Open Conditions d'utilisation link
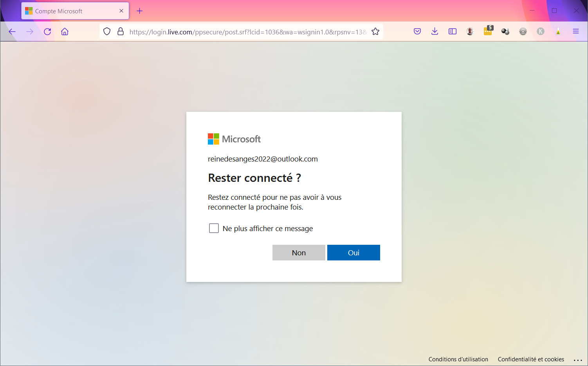Image resolution: width=588 pixels, height=366 pixels. pyautogui.click(x=458, y=359)
